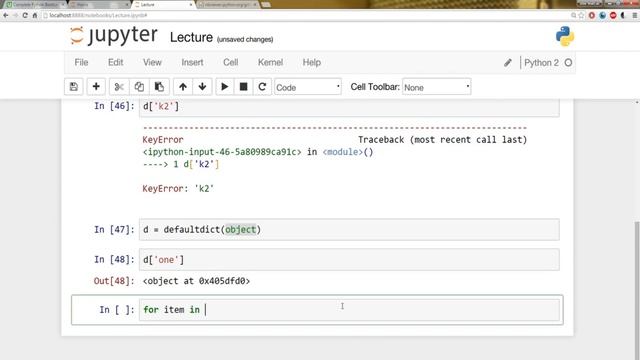Open the Kernel menu
The image size is (640, 360).
click(x=270, y=62)
